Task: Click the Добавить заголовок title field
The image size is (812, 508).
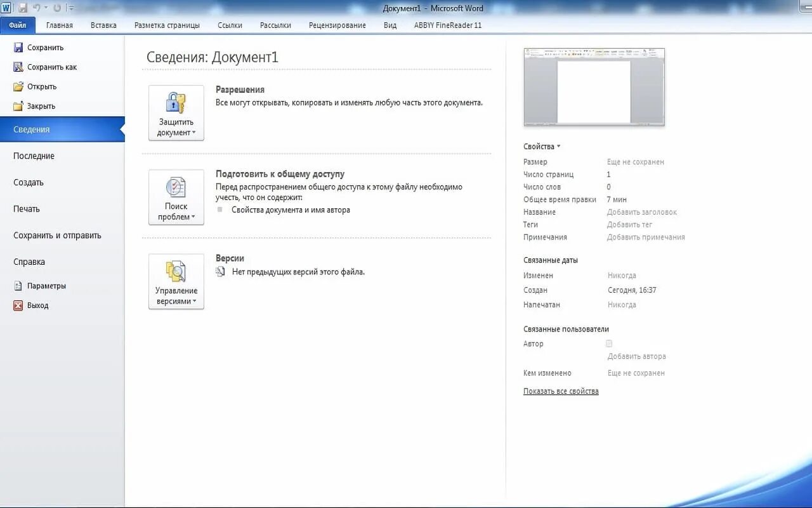Action: pyautogui.click(x=642, y=212)
